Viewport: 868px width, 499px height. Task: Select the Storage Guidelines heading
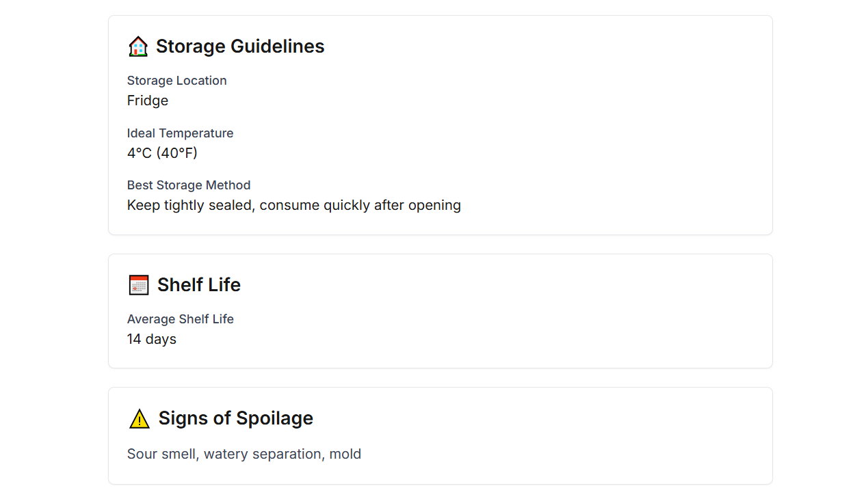[240, 46]
